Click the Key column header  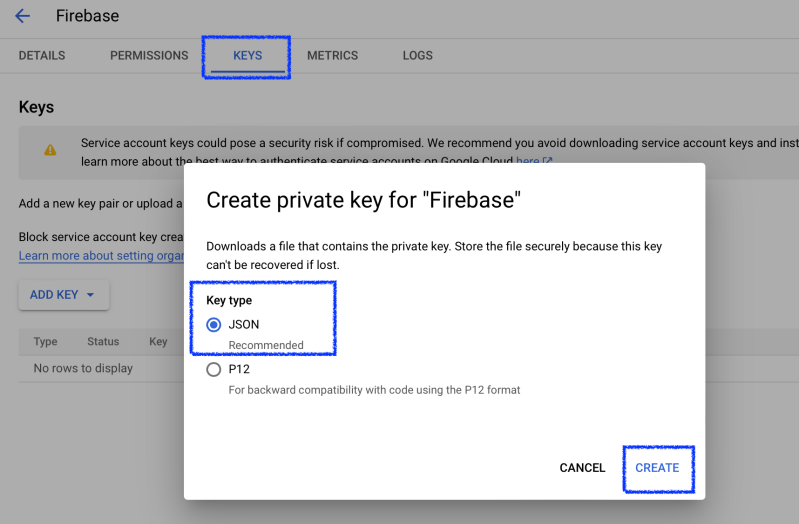158,342
